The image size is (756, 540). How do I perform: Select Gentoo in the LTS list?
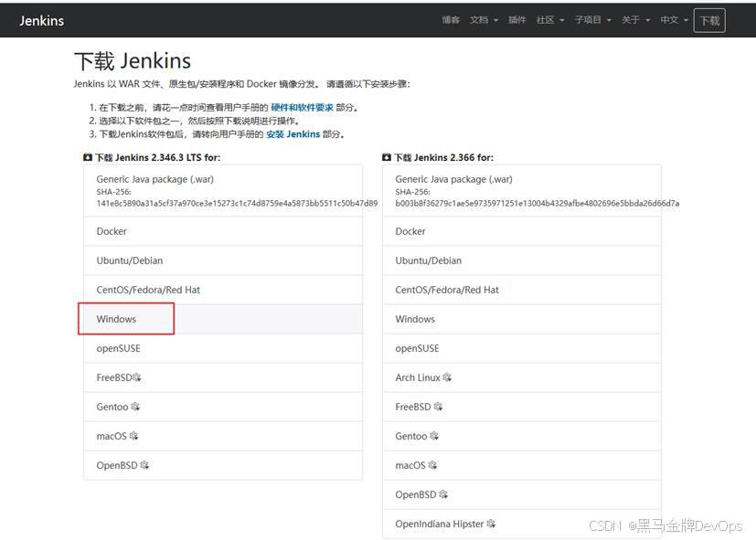[223, 407]
